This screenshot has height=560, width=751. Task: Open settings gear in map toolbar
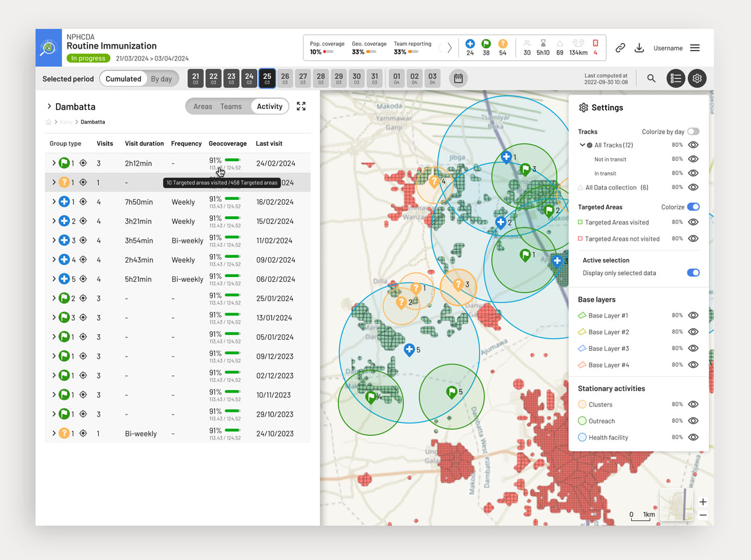point(697,78)
